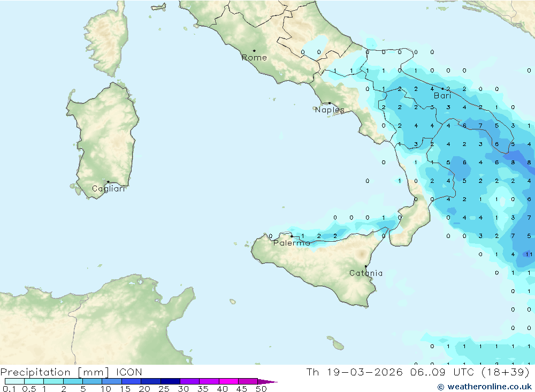Pick the 20–25 mm legend swatch

click(x=151, y=381)
